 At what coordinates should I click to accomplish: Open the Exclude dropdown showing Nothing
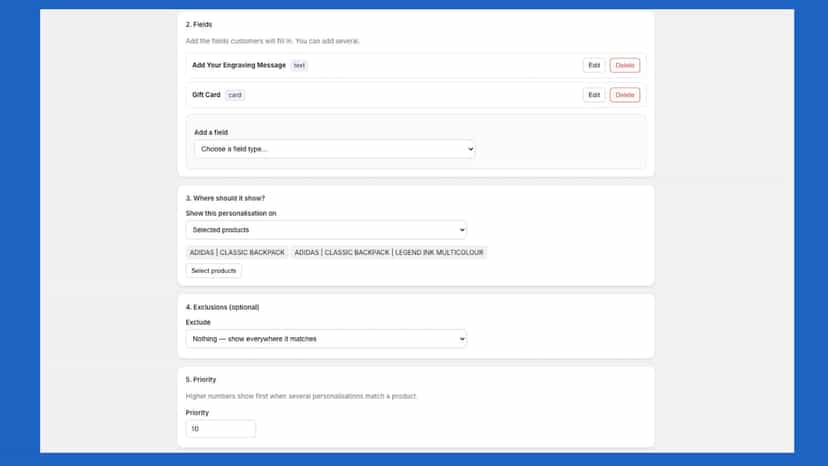pyautogui.click(x=326, y=339)
